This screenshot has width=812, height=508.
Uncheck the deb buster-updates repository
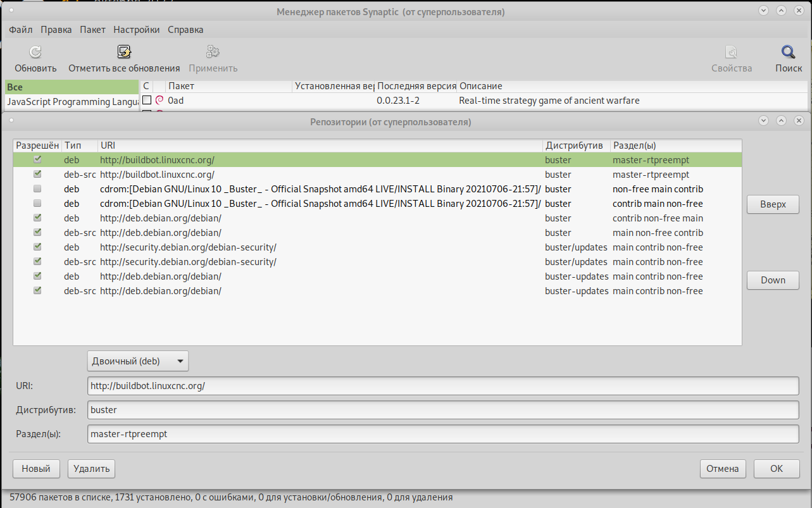(37, 276)
